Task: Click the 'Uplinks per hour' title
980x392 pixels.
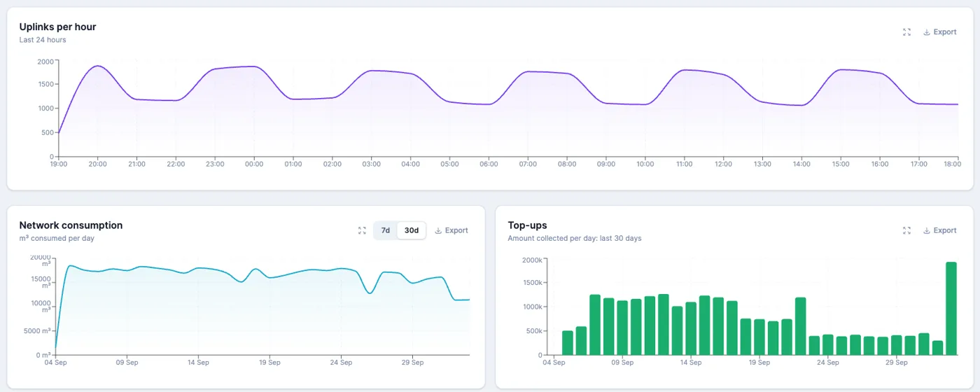Action: (57, 27)
